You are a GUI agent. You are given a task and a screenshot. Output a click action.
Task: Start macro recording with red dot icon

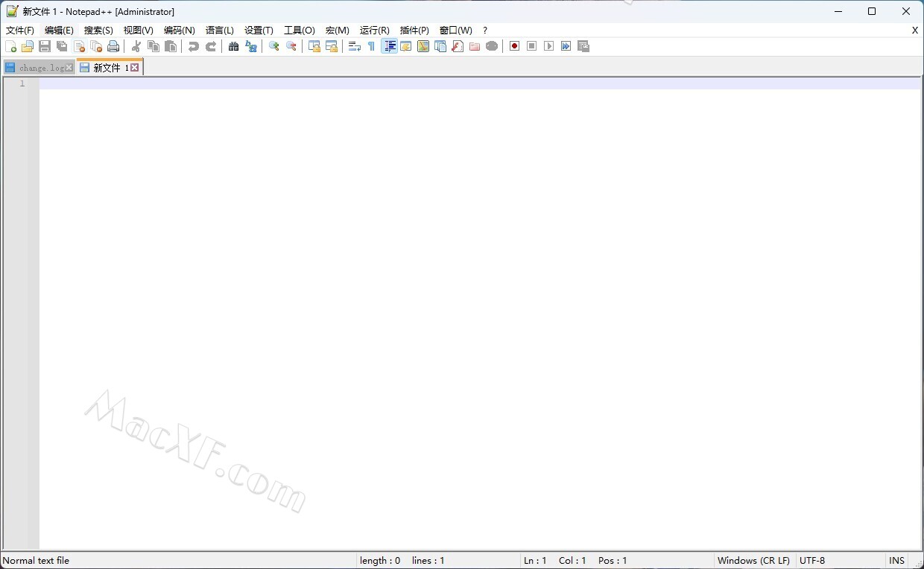[x=514, y=46]
